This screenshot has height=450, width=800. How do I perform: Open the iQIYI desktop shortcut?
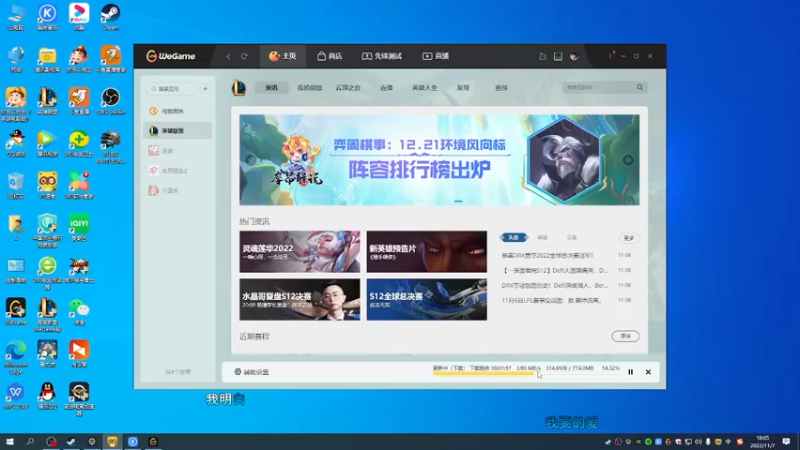coord(79,227)
